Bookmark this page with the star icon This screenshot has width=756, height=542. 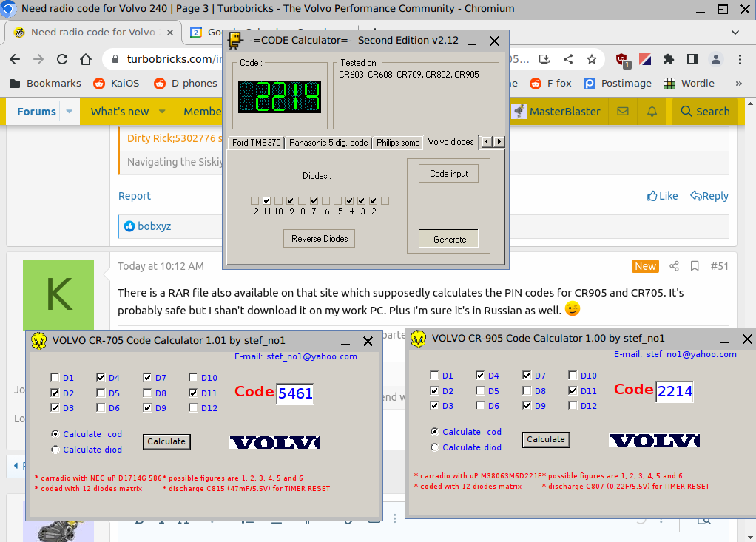click(592, 59)
